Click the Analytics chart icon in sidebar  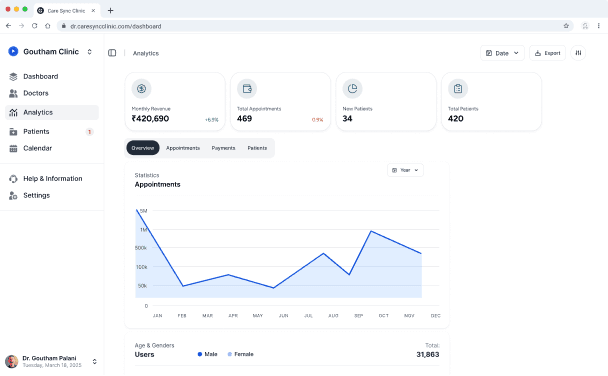[x=13, y=112]
